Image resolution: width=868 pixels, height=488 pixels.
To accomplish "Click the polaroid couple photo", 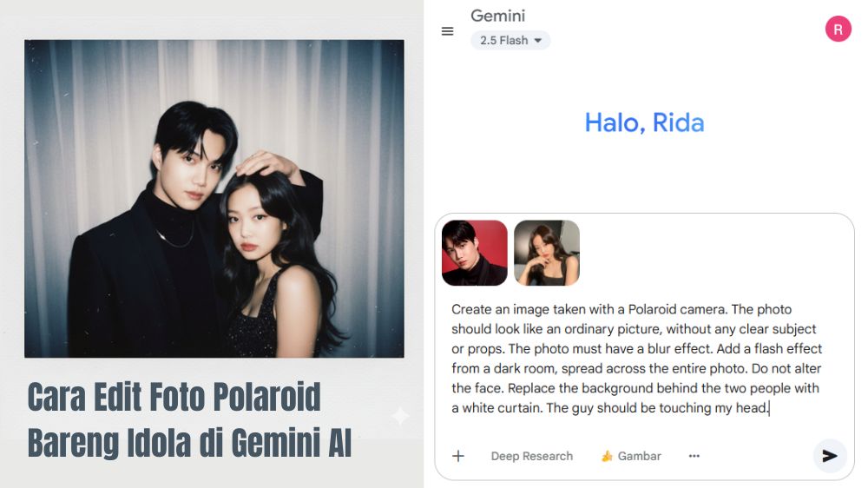I will [214, 198].
